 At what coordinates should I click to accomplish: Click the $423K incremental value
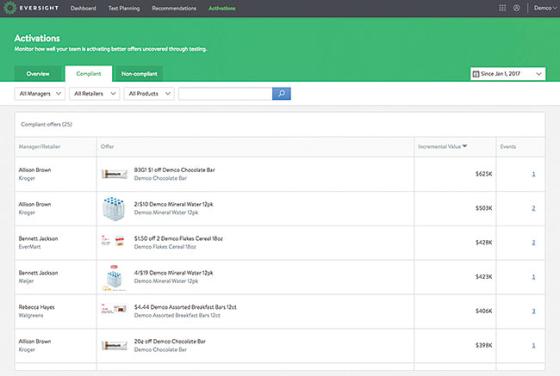tap(484, 277)
